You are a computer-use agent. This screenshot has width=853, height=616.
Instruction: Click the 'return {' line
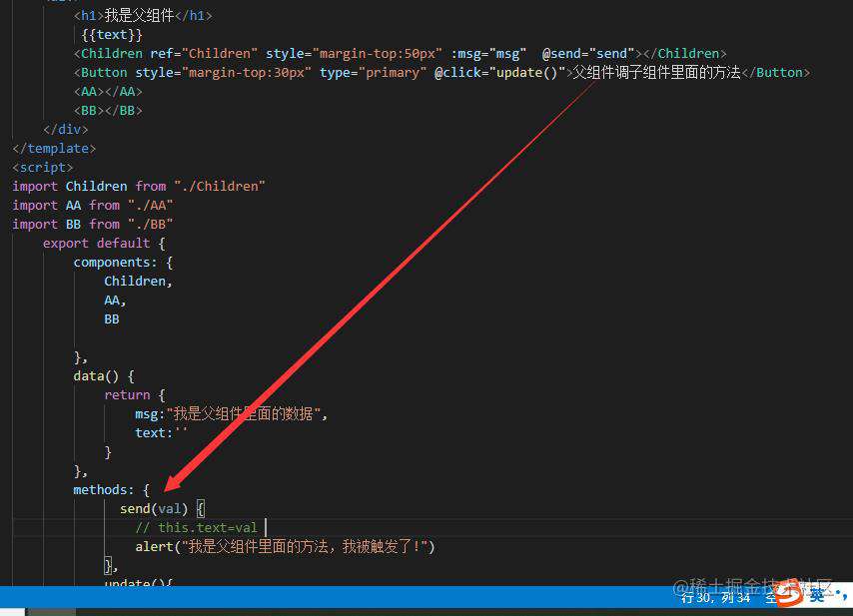135,395
